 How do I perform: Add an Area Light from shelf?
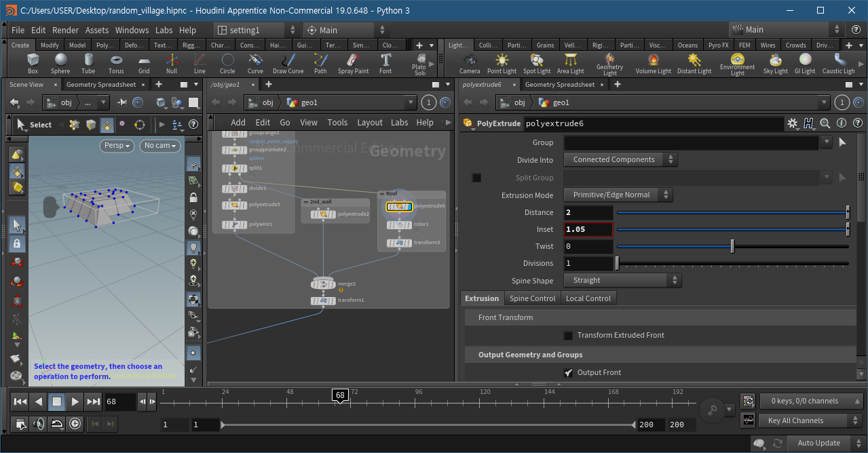571,63
